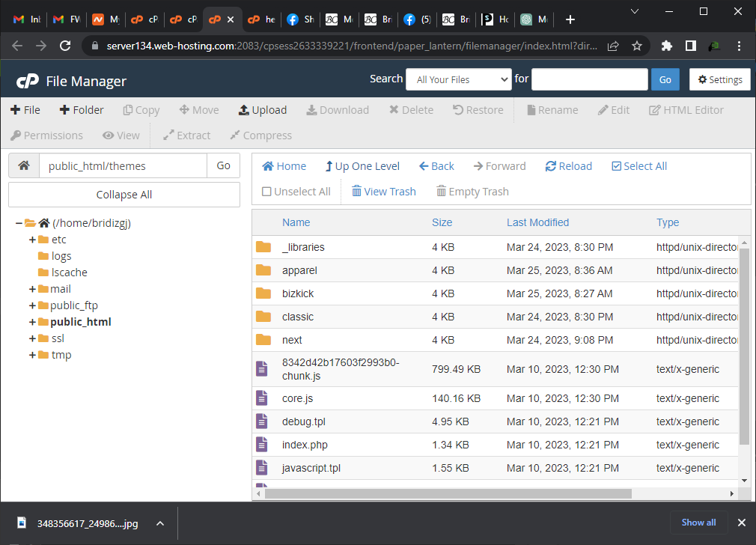Open the All Your Files search dropdown
The width and height of the screenshot is (756, 545).
click(x=458, y=79)
